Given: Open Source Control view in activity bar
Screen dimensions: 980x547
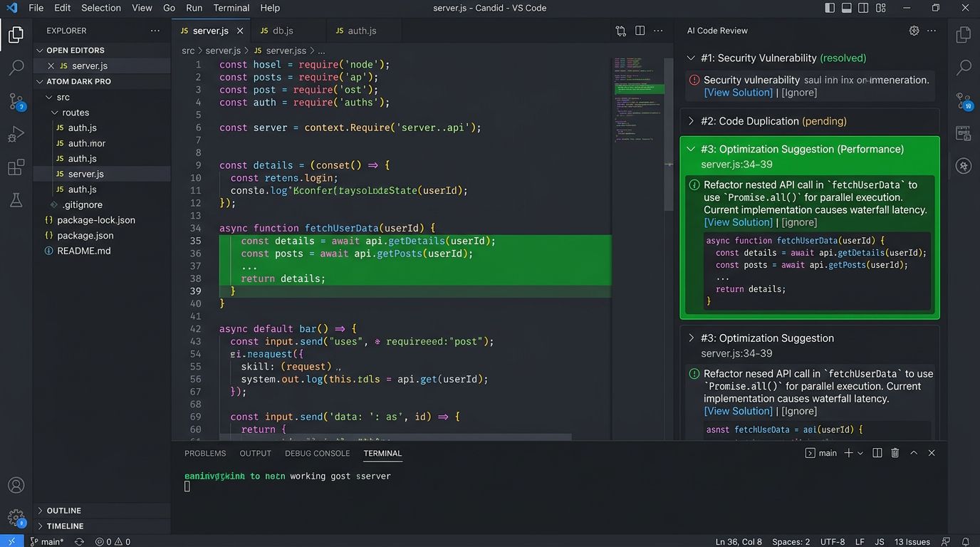Looking at the screenshot, I should point(16,101).
